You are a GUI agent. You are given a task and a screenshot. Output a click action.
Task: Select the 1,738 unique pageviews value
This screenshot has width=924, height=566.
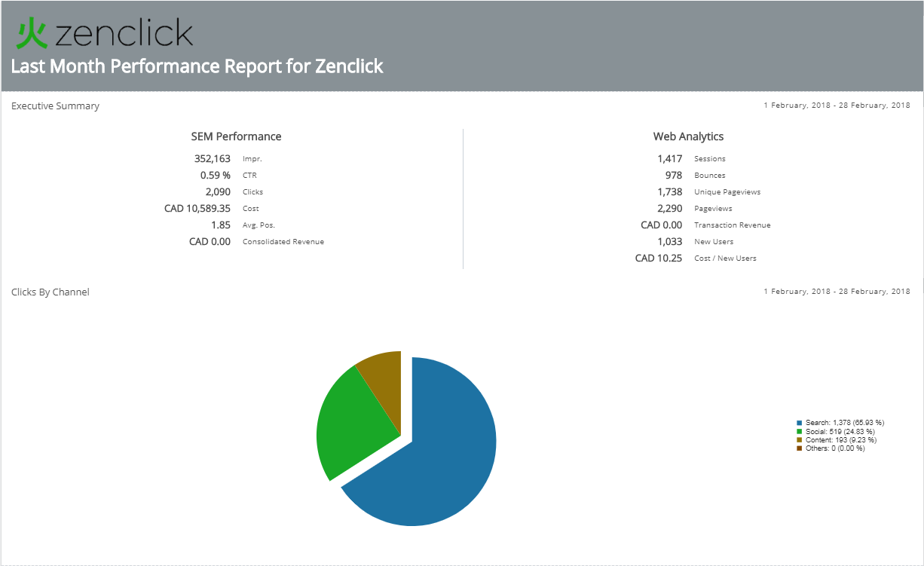click(x=670, y=192)
